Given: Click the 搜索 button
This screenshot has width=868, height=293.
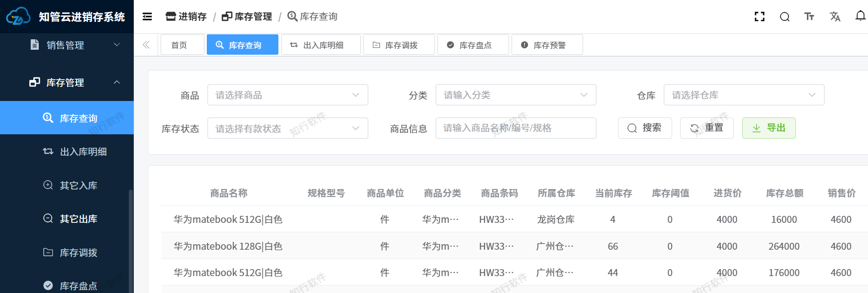Looking at the screenshot, I should coord(645,128).
